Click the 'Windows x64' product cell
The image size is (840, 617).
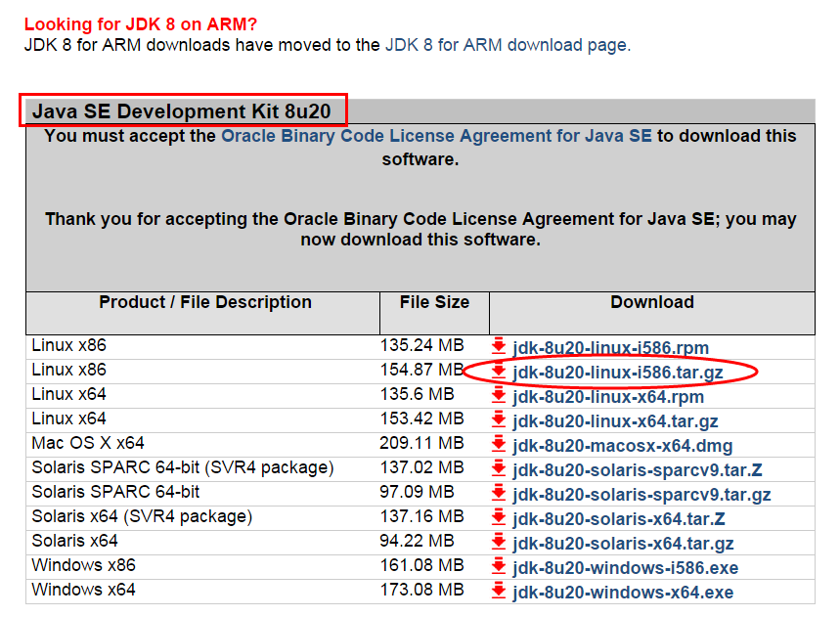[x=83, y=591]
